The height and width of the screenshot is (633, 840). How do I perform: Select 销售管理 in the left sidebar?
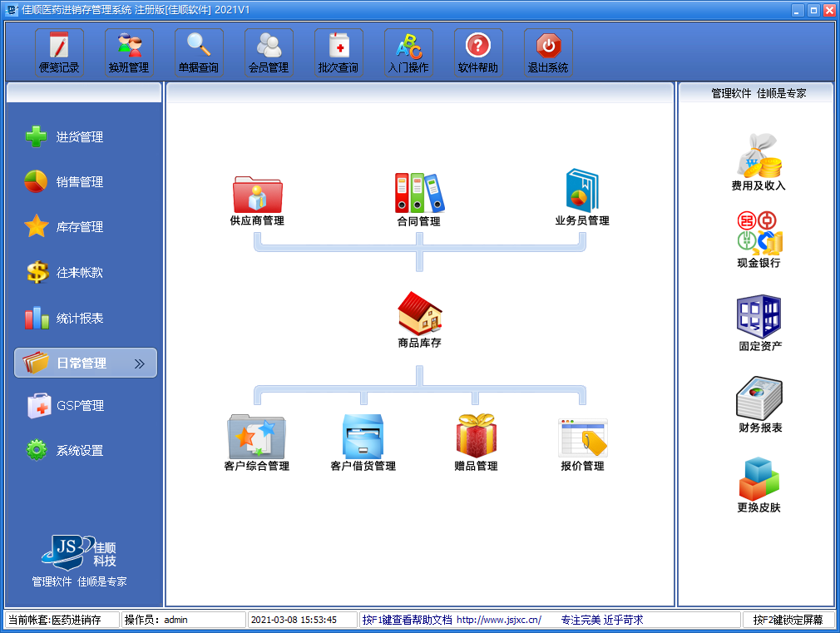pyautogui.click(x=79, y=182)
